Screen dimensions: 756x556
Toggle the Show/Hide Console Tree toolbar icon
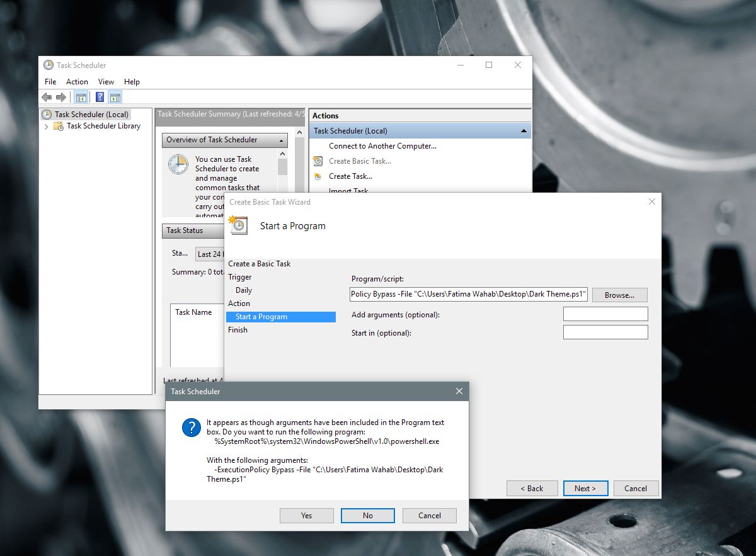click(x=81, y=97)
